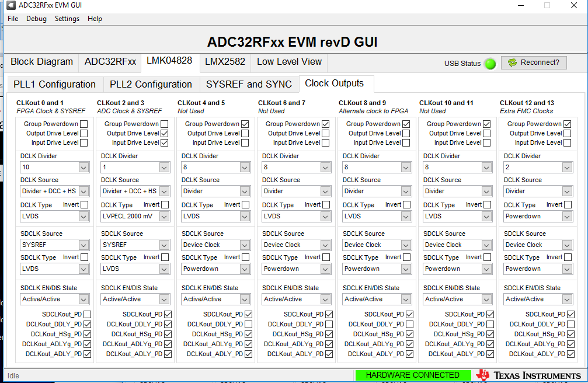Open the Help menu
Image resolution: width=588 pixels, height=383 pixels.
coord(95,19)
